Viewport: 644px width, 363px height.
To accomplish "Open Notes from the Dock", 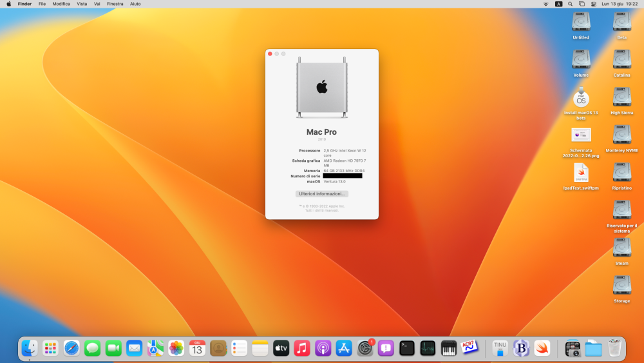I will [260, 349].
